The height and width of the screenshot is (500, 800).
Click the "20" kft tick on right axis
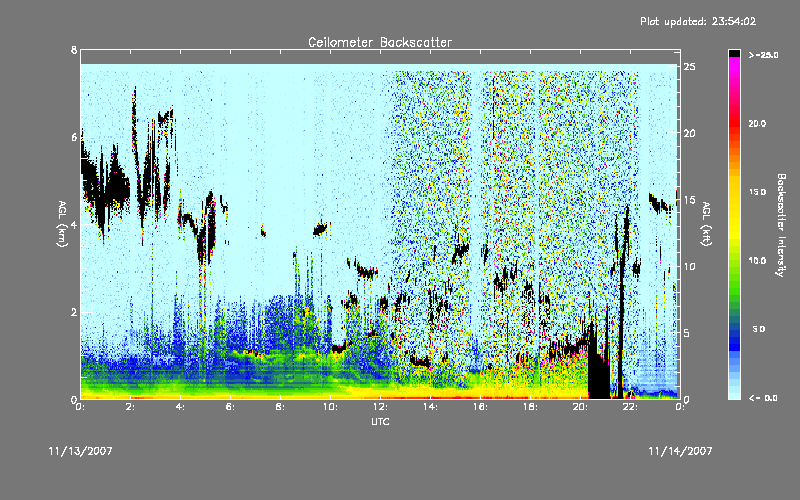click(689, 133)
